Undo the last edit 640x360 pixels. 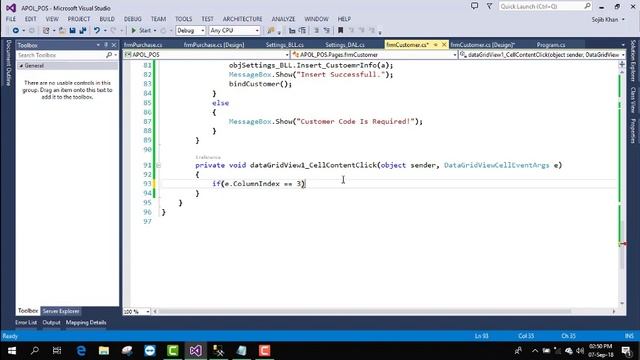point(97,31)
